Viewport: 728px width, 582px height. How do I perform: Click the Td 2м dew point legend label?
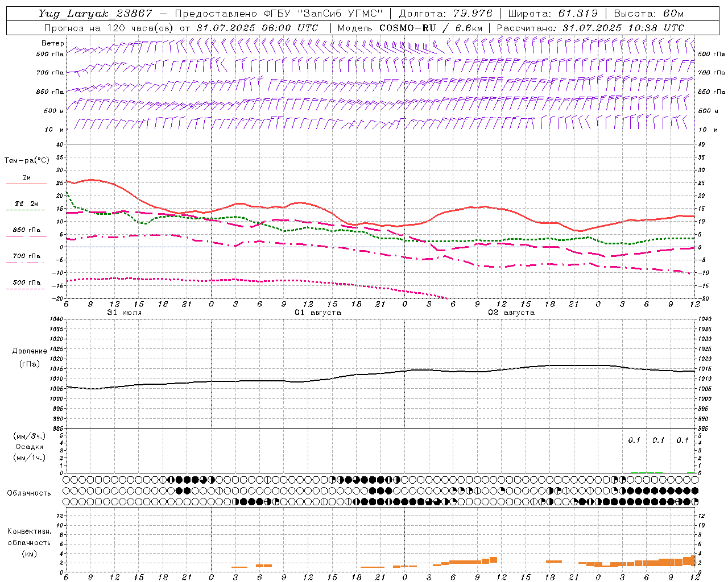click(x=27, y=203)
